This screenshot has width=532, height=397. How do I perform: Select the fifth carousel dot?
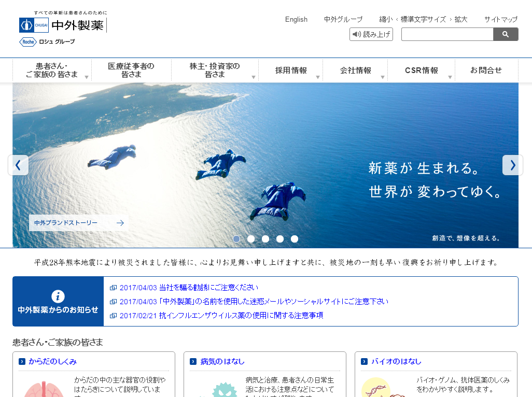pos(295,239)
